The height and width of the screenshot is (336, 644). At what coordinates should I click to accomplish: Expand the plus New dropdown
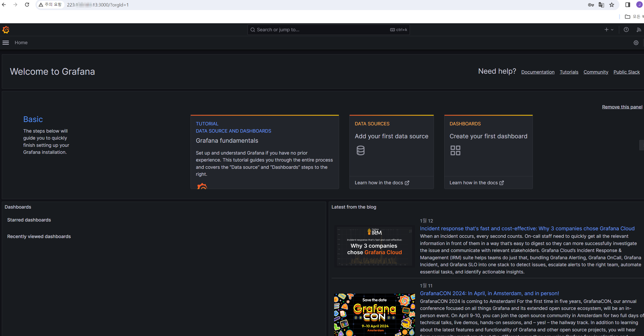click(609, 30)
